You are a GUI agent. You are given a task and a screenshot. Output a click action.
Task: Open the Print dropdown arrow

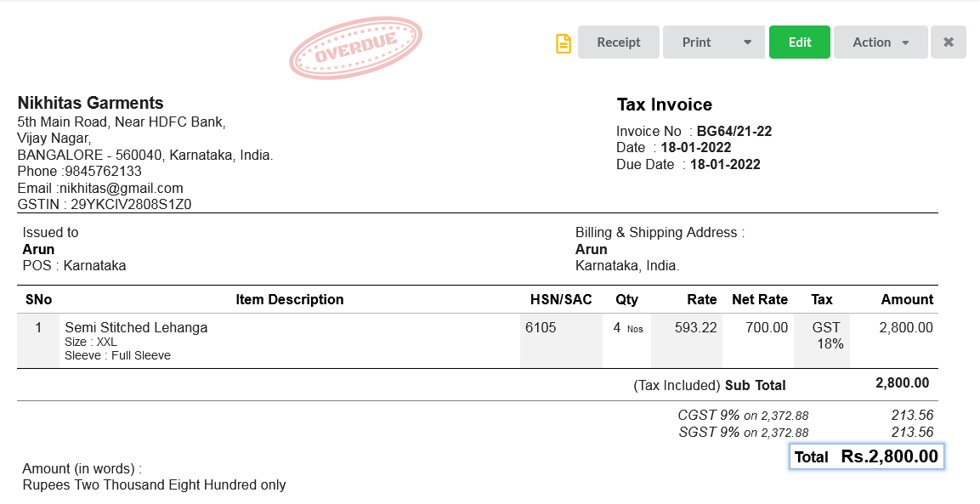tap(747, 42)
